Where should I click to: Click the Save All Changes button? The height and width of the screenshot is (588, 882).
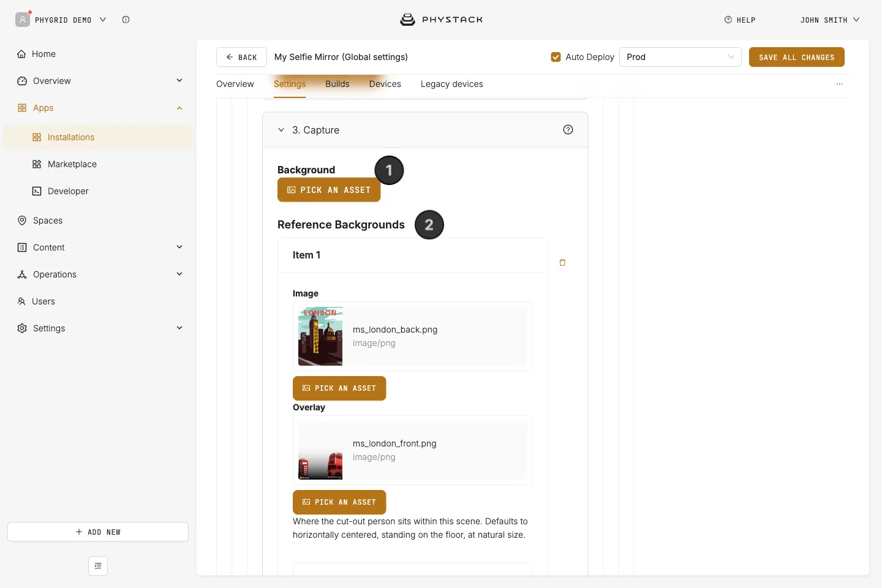(x=797, y=57)
